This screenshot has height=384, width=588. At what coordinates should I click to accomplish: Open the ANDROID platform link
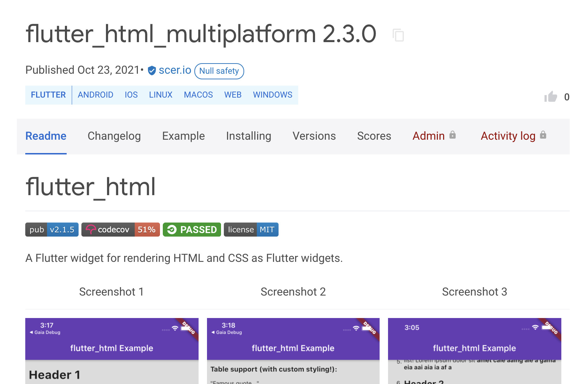[95, 95]
